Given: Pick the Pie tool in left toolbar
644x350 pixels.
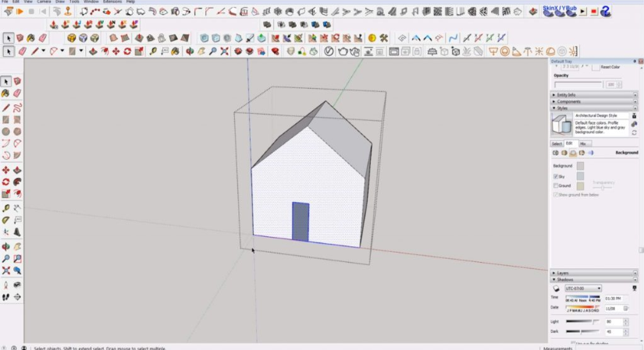Looking at the screenshot, I should (17, 155).
